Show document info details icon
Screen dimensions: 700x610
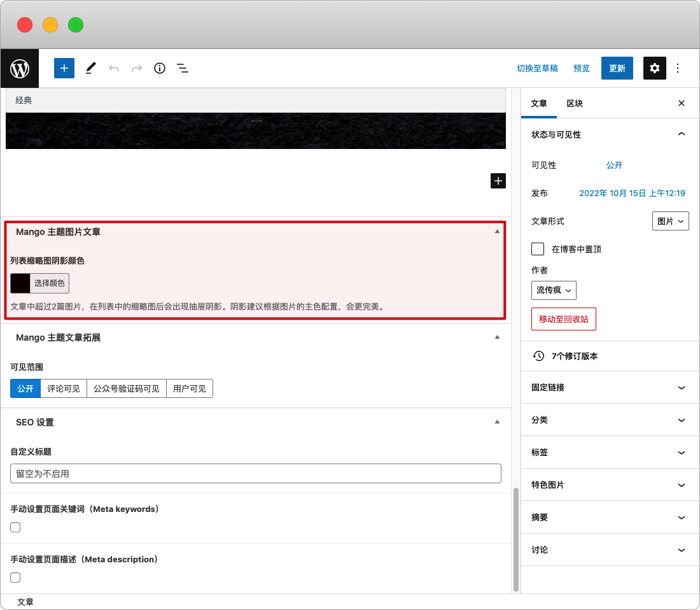tap(159, 68)
